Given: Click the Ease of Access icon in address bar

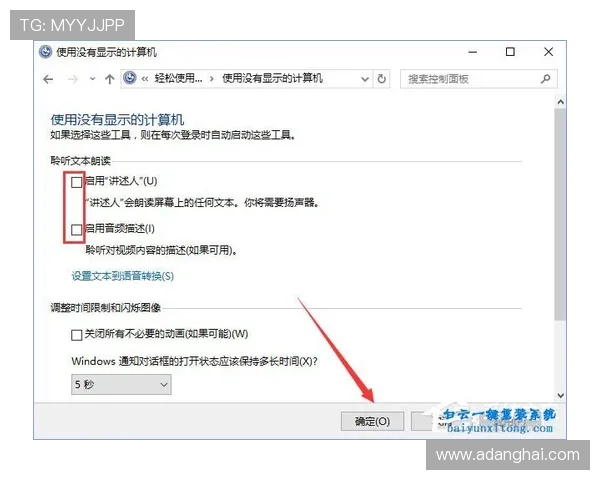Looking at the screenshot, I should pos(130,78).
